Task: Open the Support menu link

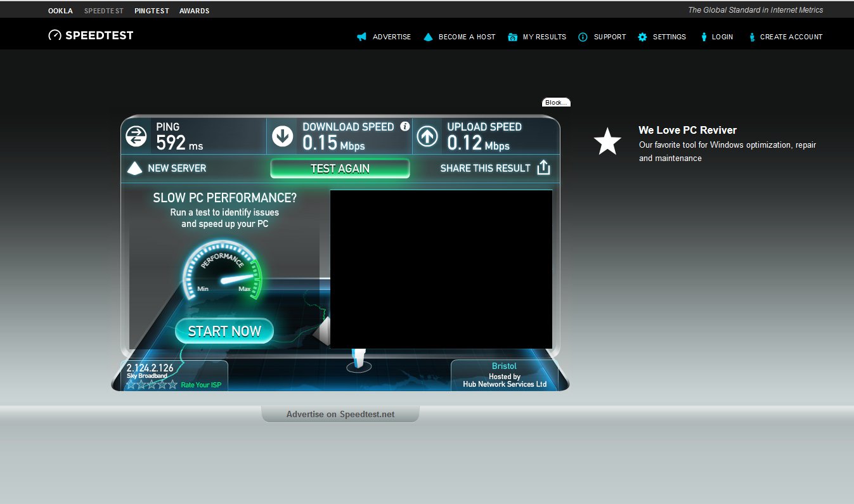Action: [x=610, y=37]
